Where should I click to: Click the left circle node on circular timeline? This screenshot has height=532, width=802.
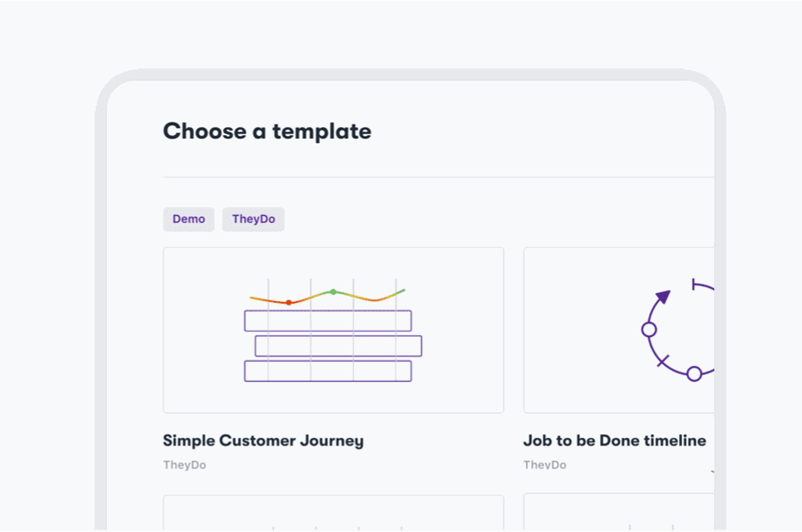pyautogui.click(x=649, y=330)
